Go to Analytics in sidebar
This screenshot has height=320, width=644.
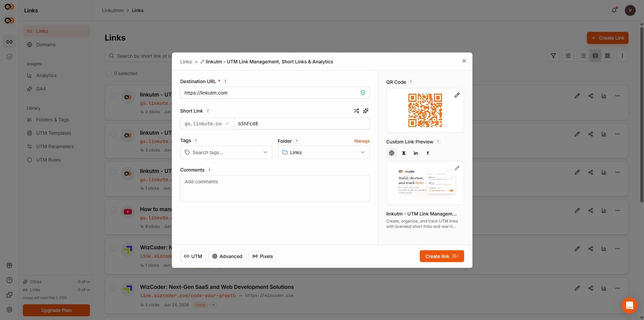[x=56, y=75]
